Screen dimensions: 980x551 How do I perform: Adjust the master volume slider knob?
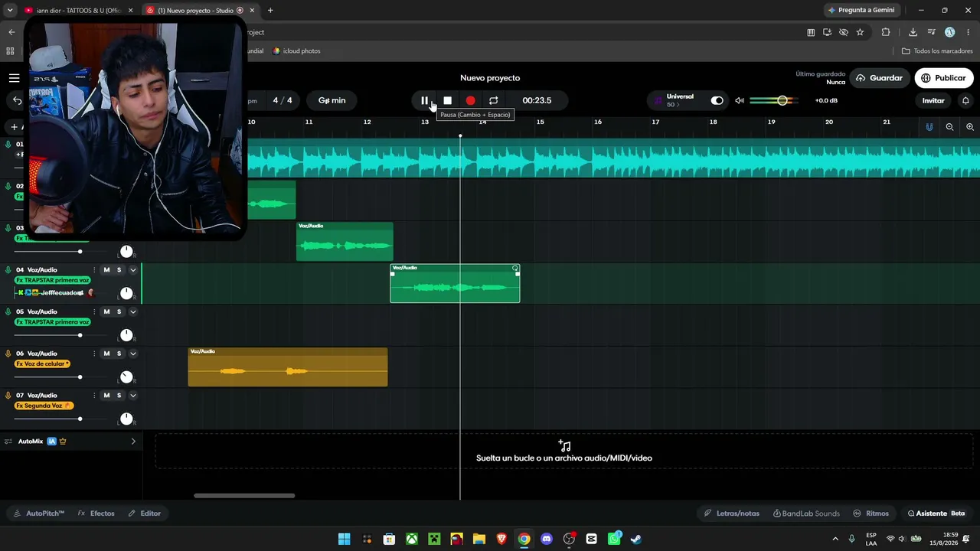(782, 100)
